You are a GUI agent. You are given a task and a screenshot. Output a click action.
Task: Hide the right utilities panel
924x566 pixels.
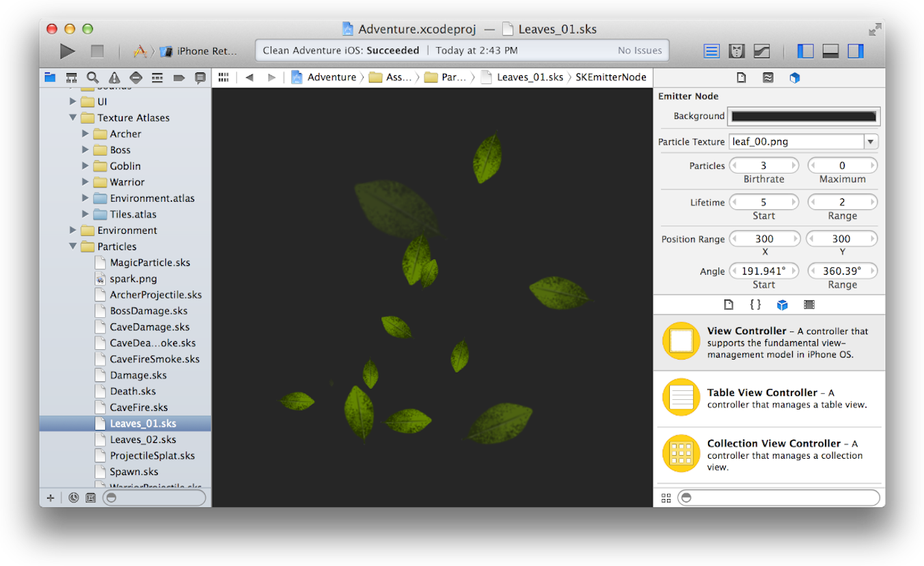point(855,51)
